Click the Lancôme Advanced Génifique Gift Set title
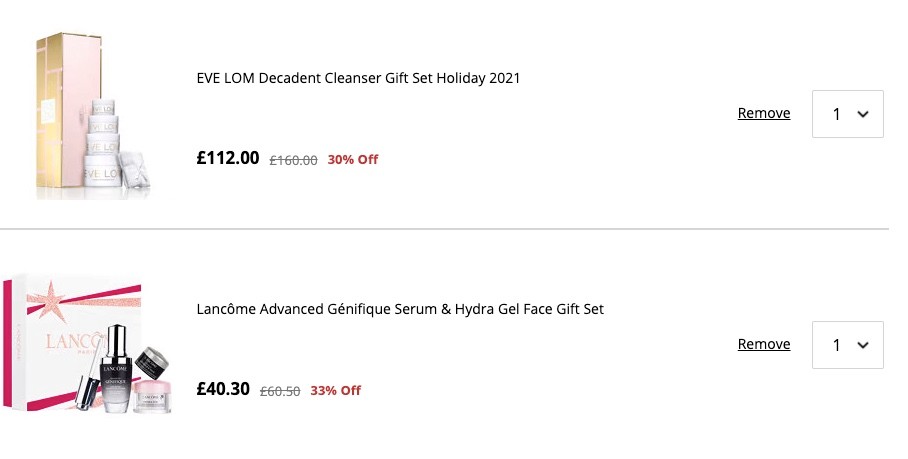908x459 pixels. (x=400, y=309)
